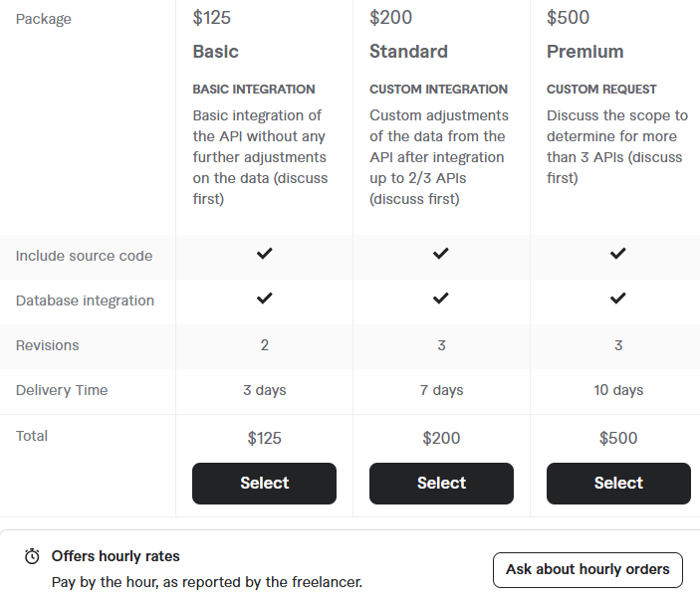This screenshot has width=700, height=604.
Task: Click the Offers hourly rates title
Action: [x=116, y=556]
